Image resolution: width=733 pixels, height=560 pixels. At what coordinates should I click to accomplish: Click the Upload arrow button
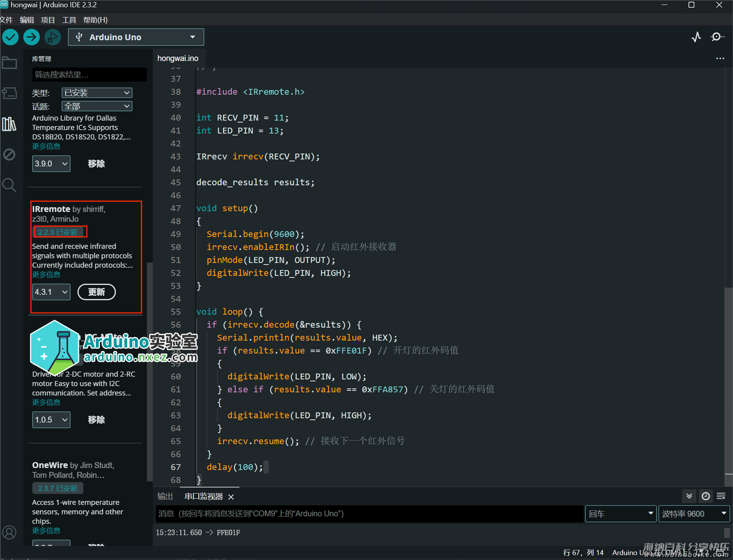point(32,37)
